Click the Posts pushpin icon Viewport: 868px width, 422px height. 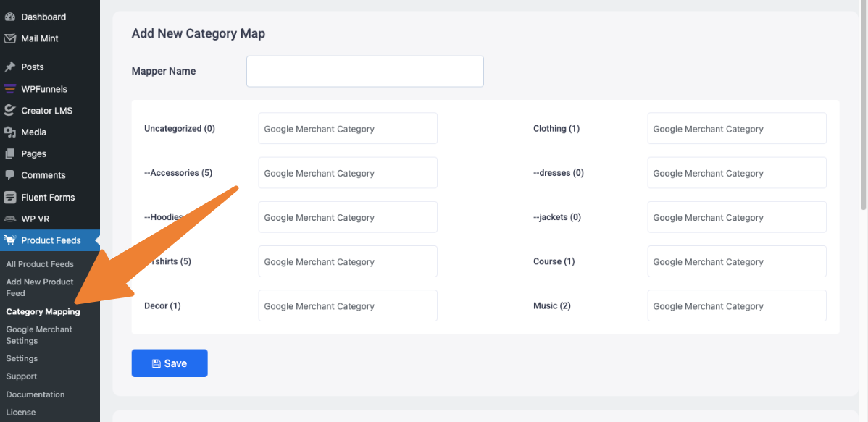10,67
